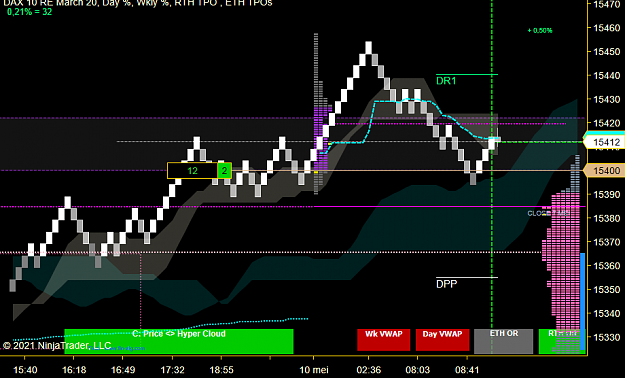Click the 08:03 time axis label

pyautogui.click(x=418, y=370)
